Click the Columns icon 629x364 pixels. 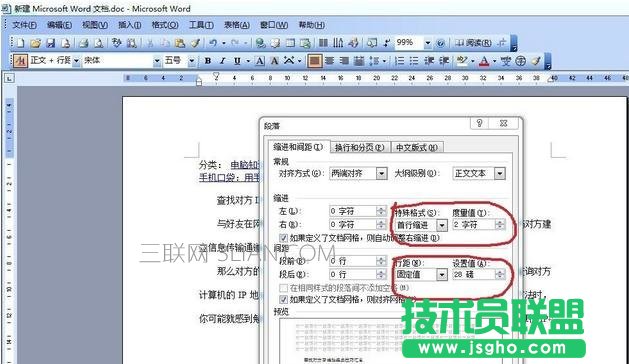pyautogui.click(x=323, y=43)
